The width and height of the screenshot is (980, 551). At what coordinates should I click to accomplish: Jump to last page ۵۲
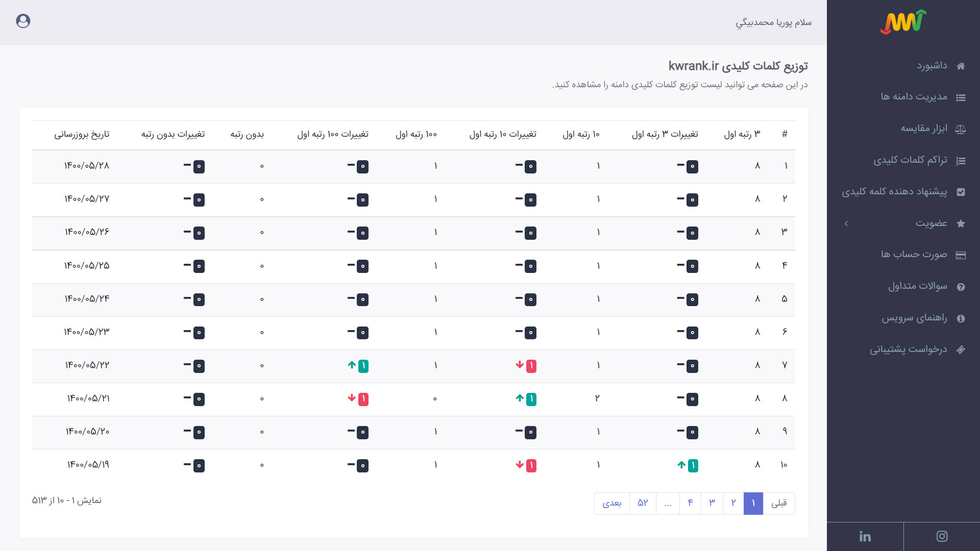643,504
